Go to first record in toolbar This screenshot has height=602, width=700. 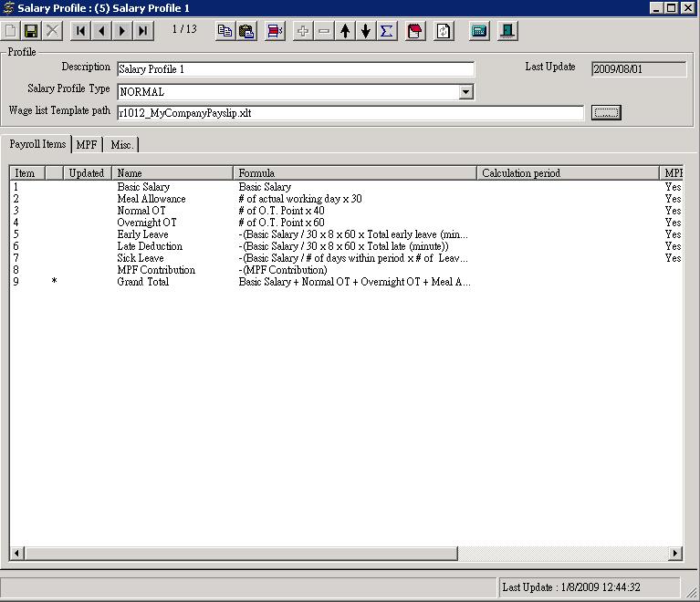pos(80,31)
